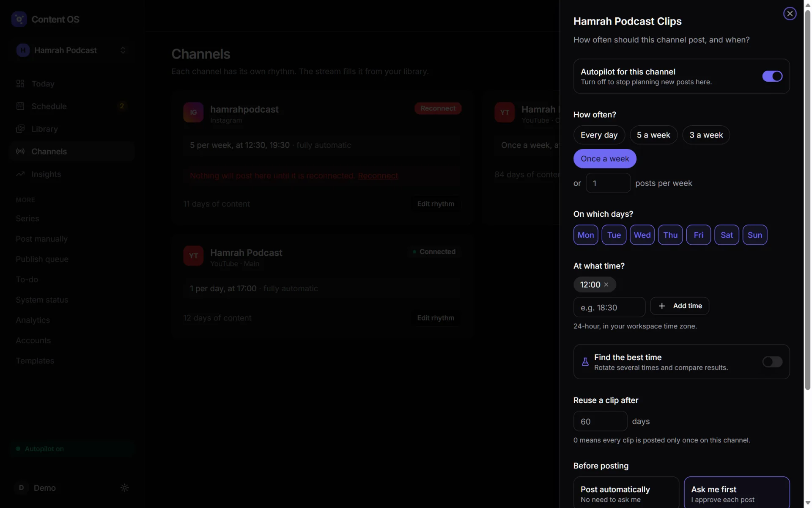
Task: Click the theme sun icon beside Demo
Action: click(124, 488)
